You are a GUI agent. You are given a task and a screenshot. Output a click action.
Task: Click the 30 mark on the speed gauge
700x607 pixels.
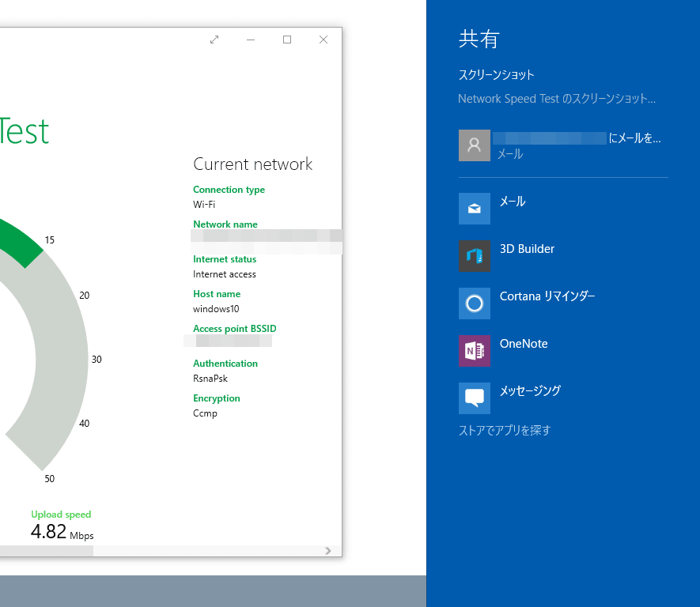click(96, 360)
